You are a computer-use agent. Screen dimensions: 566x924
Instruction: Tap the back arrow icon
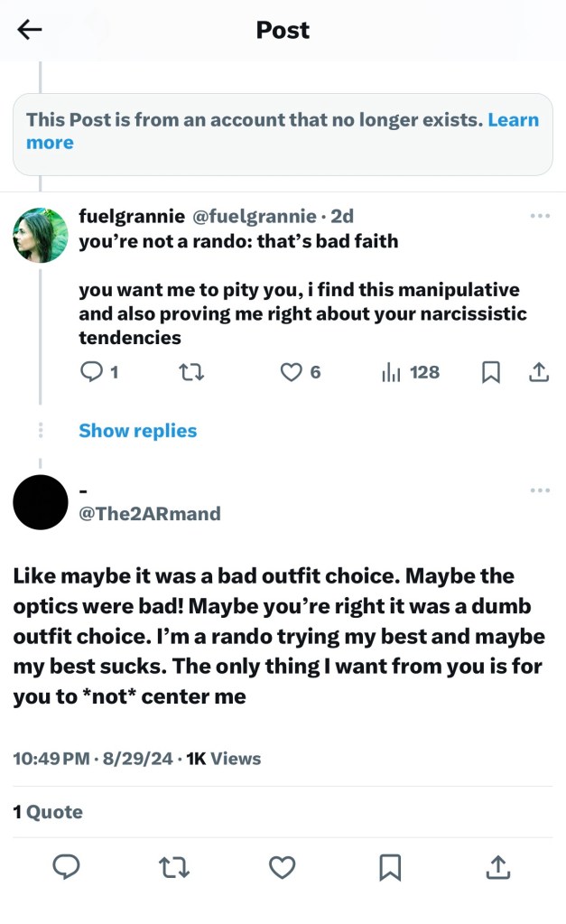coord(30,30)
